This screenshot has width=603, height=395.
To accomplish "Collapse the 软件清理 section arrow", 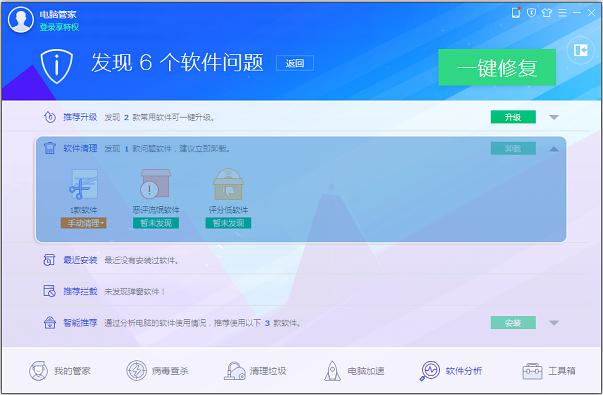I will 554,148.
